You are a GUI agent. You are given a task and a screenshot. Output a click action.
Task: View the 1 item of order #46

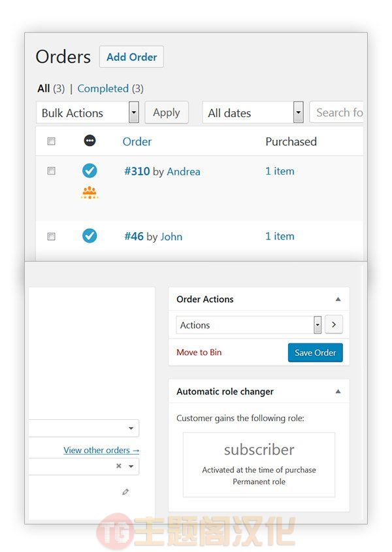click(280, 236)
